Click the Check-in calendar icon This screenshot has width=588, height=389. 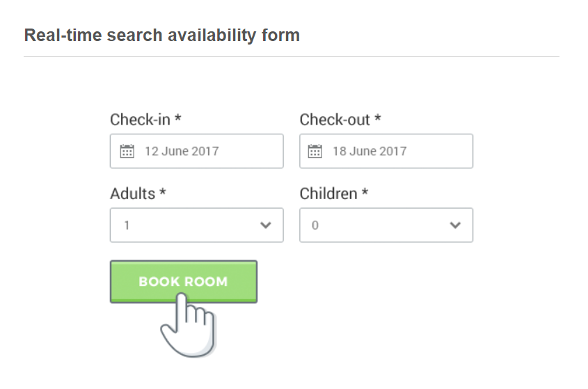[127, 151]
